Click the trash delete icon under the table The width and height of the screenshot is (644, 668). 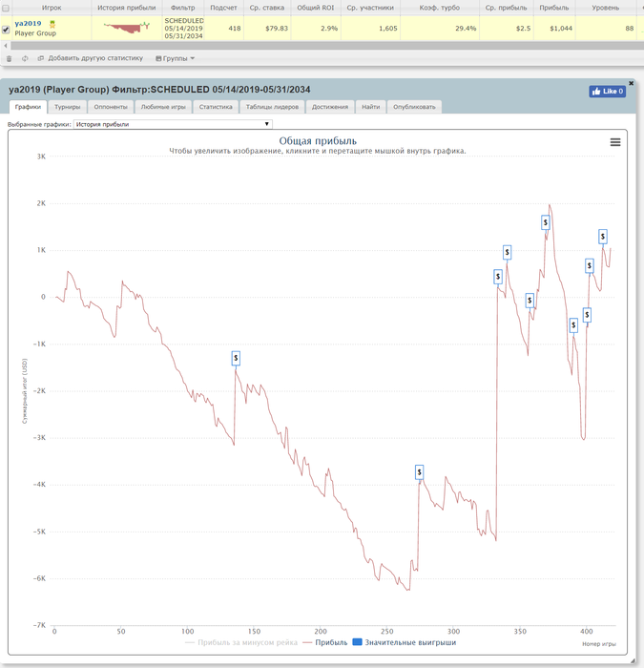tap(9, 59)
